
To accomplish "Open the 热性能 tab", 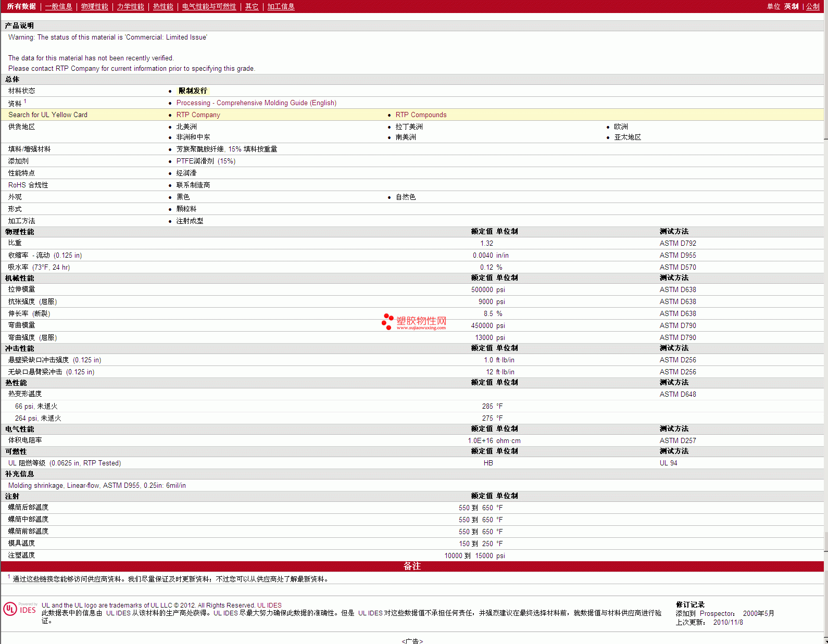I will [163, 6].
